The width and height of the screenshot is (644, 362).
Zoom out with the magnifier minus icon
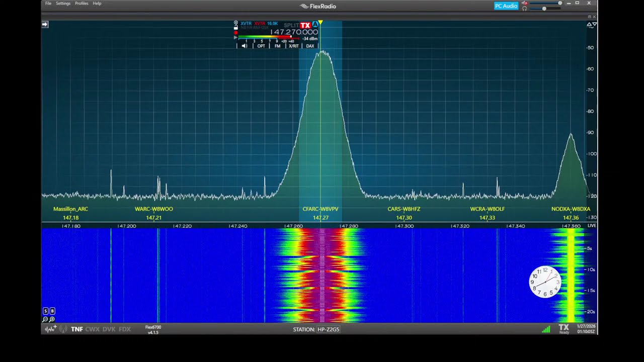pyautogui.click(x=45, y=319)
